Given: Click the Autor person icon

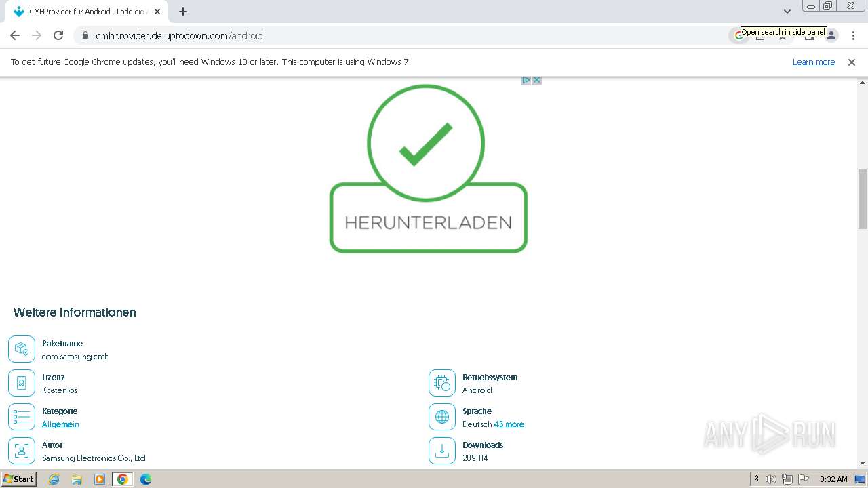Looking at the screenshot, I should (22, 451).
